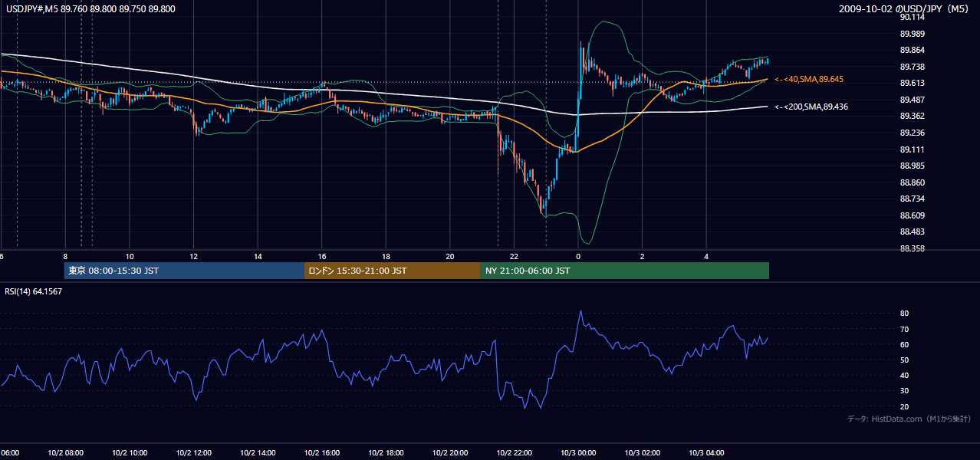Click the データ: HistData.com source credit
This screenshot has height=460, width=980.
[x=909, y=419]
